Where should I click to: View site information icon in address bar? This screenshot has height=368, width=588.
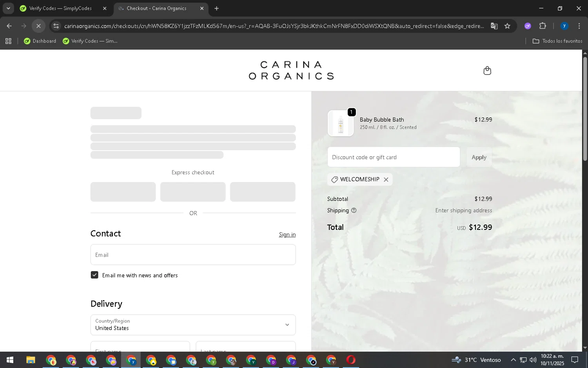56,26
